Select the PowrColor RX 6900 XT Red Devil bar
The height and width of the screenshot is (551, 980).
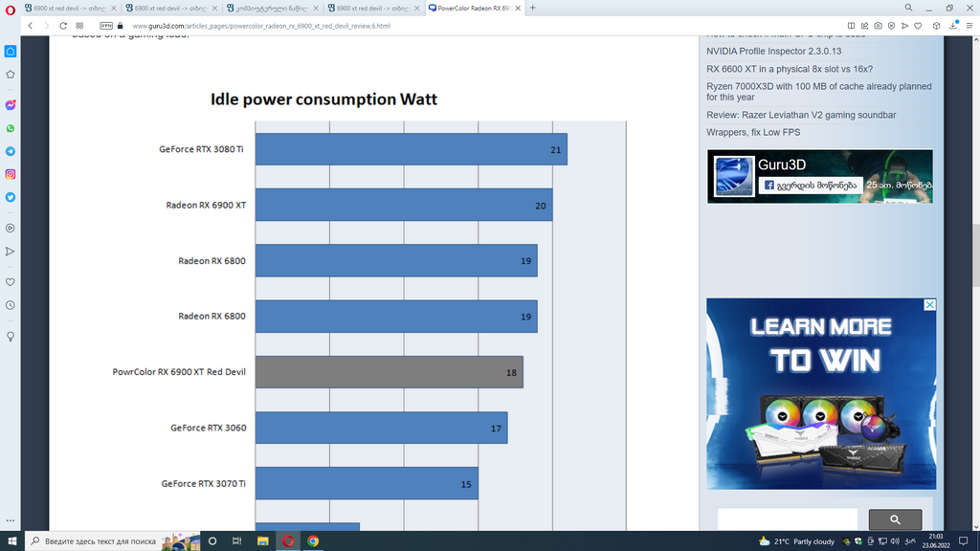pyautogui.click(x=389, y=372)
